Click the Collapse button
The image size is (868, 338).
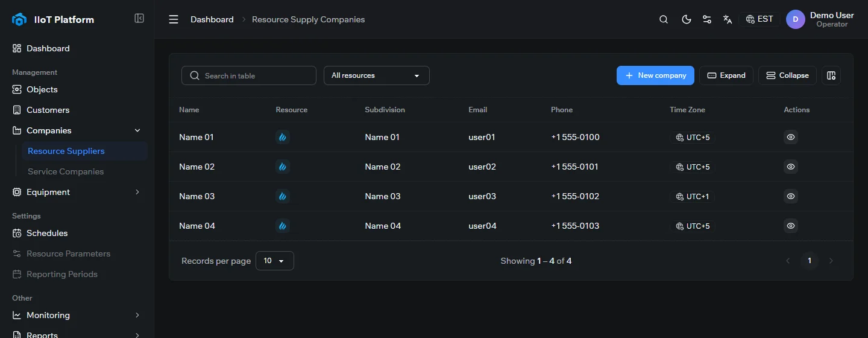point(787,75)
